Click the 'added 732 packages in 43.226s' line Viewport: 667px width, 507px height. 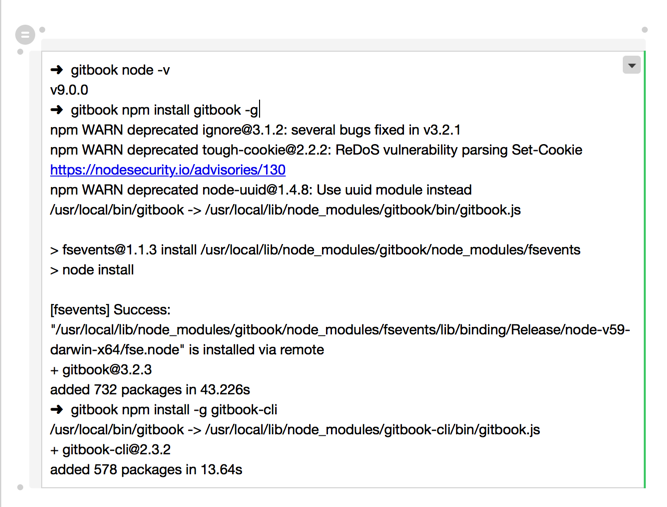(150, 390)
